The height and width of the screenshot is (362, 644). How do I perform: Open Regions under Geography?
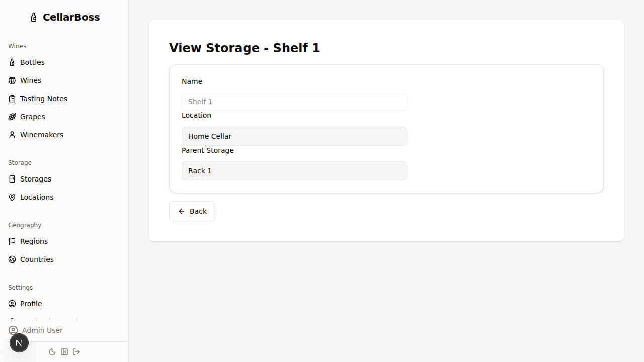pos(34,241)
